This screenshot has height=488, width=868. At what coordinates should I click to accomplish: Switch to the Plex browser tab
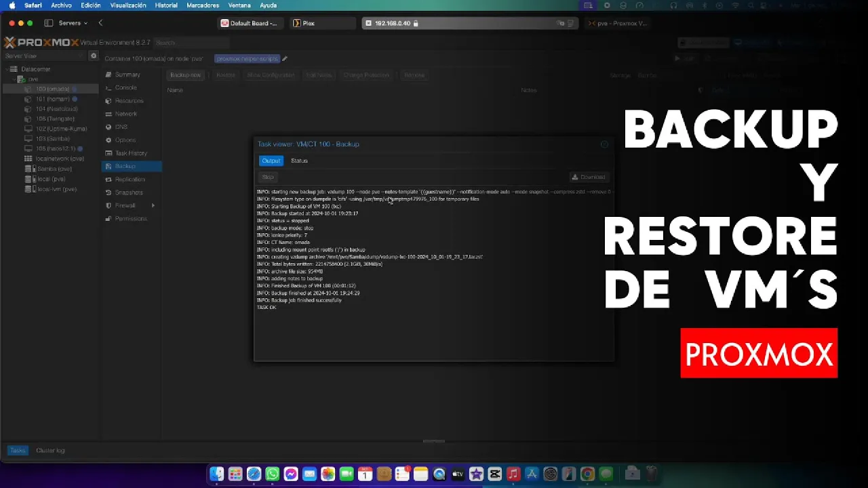322,23
